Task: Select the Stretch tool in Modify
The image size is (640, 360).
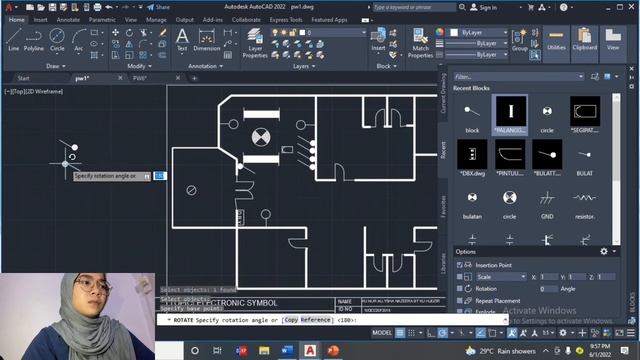Action: (x=116, y=55)
